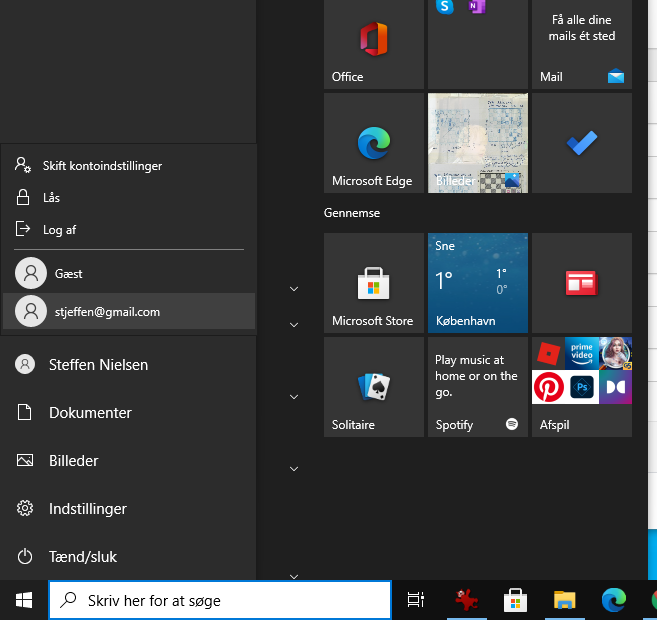Open the red News tile
This screenshot has width=657, height=620.
coord(582,283)
